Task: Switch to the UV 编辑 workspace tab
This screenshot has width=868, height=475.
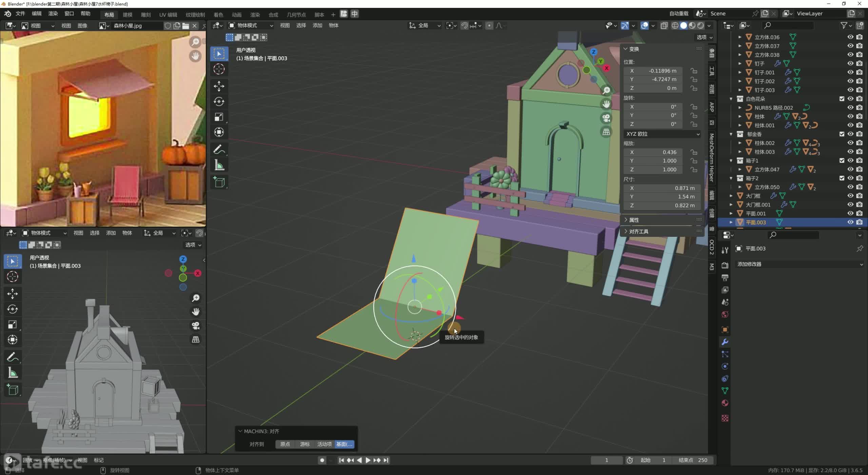Action: [x=168, y=15]
